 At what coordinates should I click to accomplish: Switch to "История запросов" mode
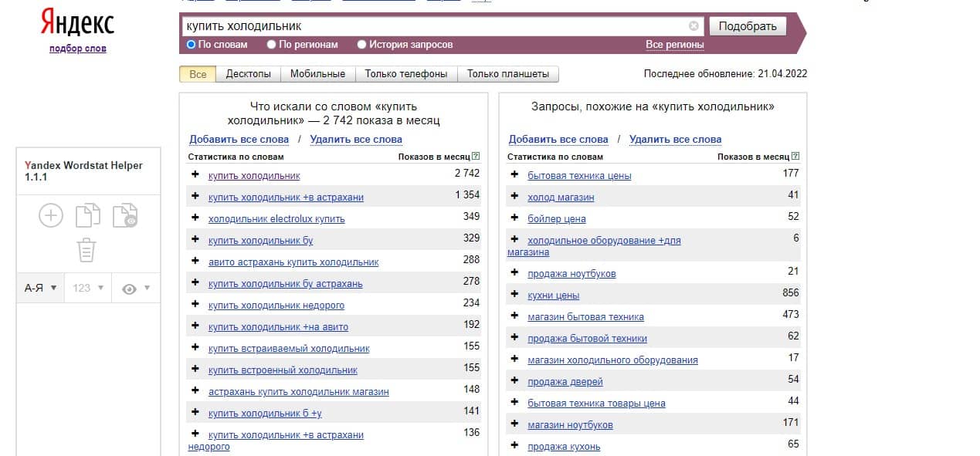pos(361,45)
